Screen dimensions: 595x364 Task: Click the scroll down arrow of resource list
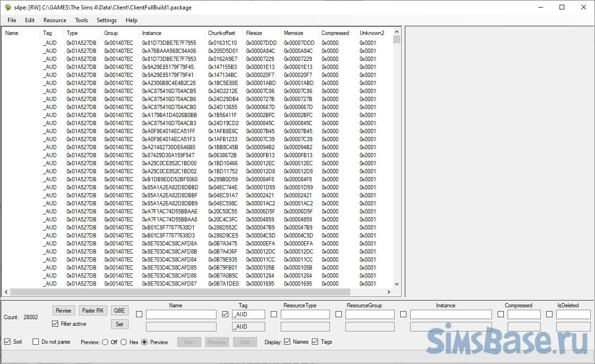click(397, 284)
